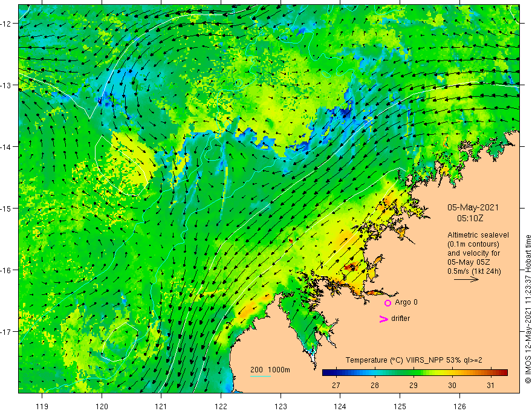
Task: Click the magenta drifter legend marker
Action: pyautogui.click(x=384, y=319)
